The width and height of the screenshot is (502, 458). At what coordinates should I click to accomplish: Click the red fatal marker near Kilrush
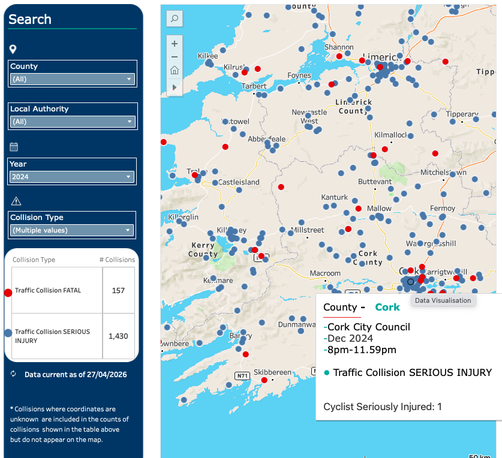click(245, 72)
